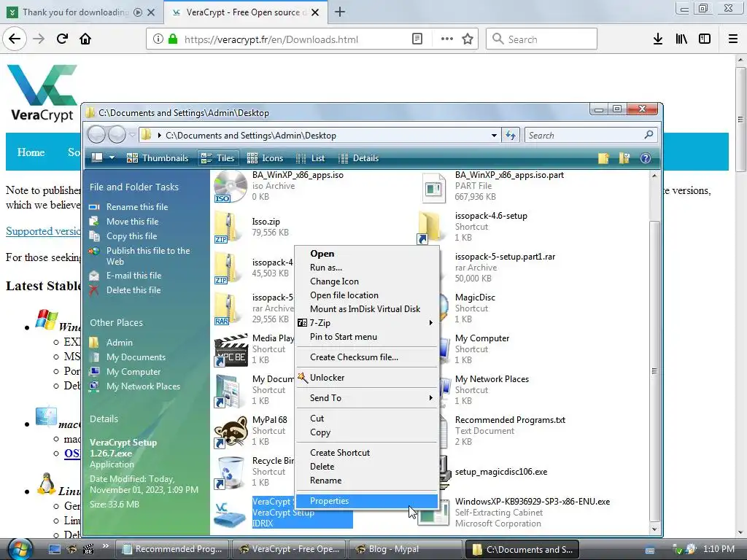
Task: Select issopack-4.6-setup folder shortcut icon
Action: click(430, 227)
